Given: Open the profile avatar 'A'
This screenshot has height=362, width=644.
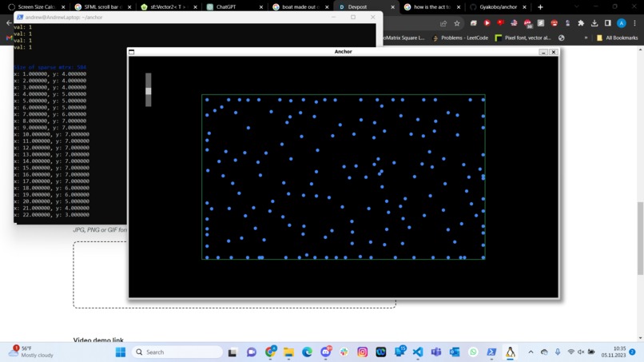Looking at the screenshot, I should click(x=622, y=23).
